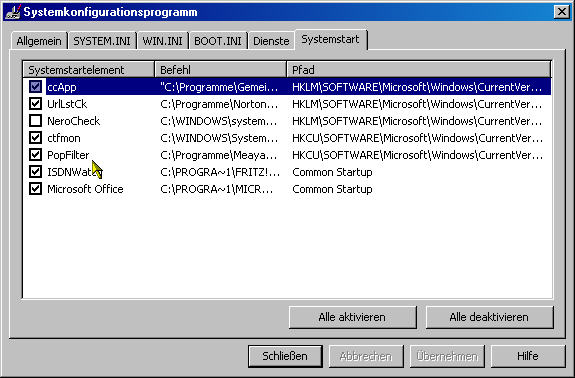Select the UrlLstCk entry name
The width and height of the screenshot is (575, 378).
(67, 104)
